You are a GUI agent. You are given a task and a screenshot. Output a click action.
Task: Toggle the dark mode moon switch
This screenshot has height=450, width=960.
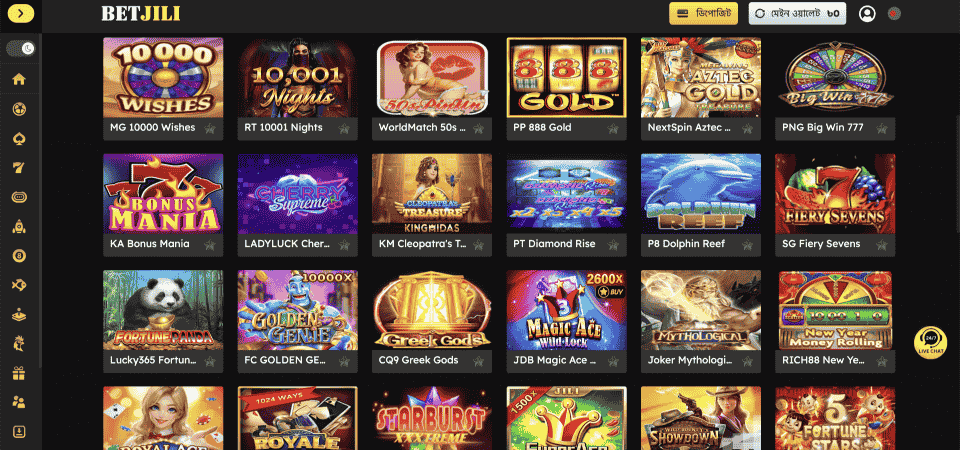coord(20,48)
